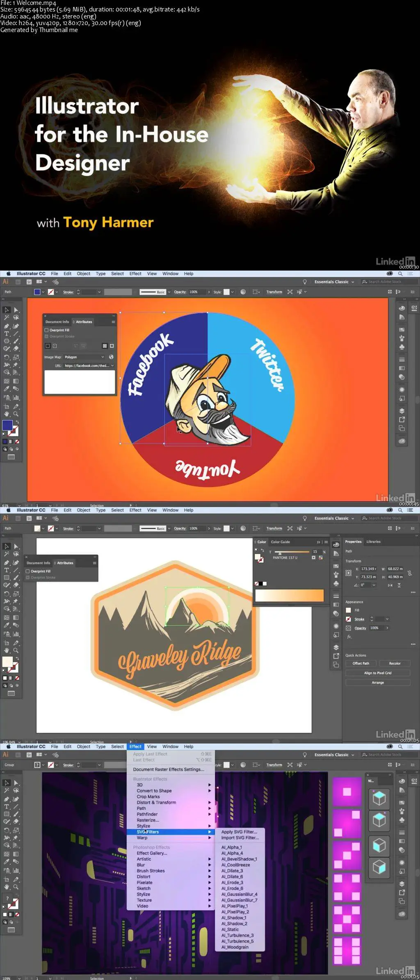Image resolution: width=420 pixels, height=980 pixels.
Task: Select the Selection arrow tool in Effect menu frame
Action: (x=7, y=783)
